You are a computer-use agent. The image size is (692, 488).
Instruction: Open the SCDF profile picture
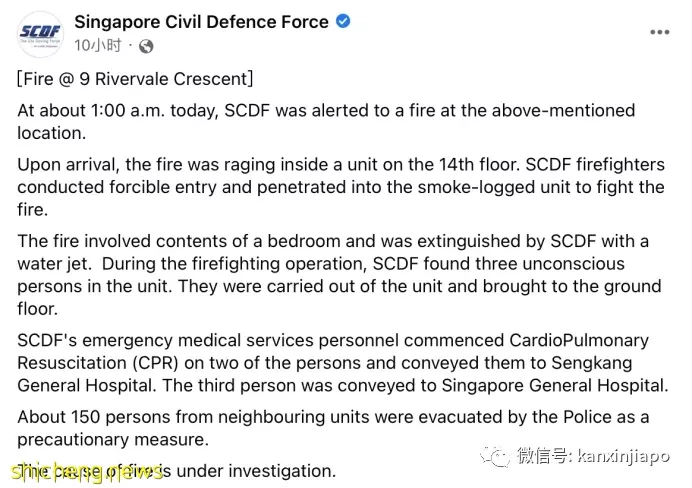click(x=40, y=34)
